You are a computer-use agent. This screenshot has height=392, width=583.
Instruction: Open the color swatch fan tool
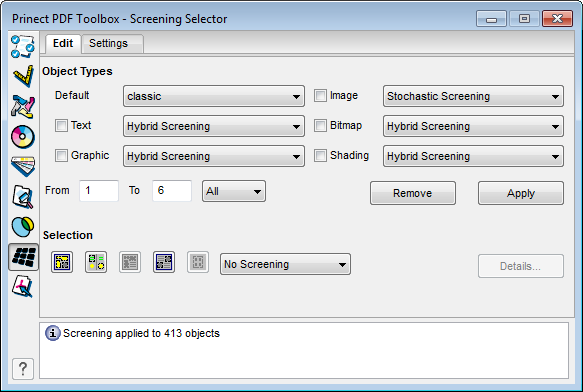[x=23, y=166]
